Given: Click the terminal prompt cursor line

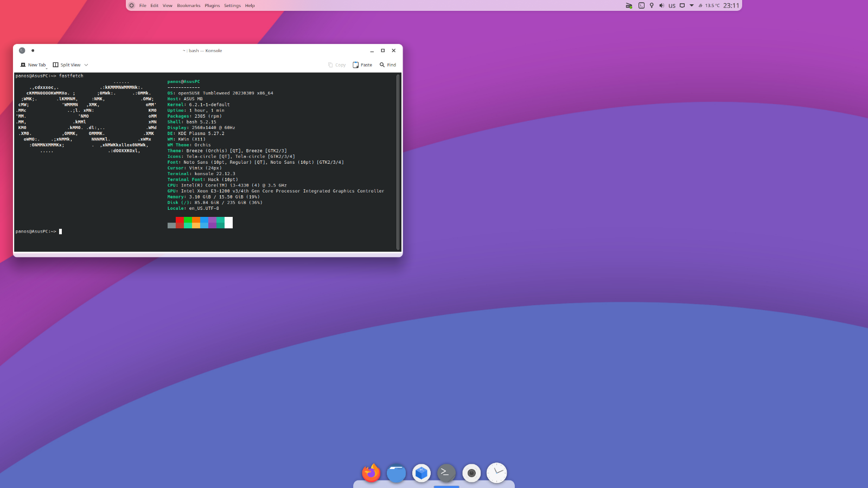Looking at the screenshot, I should pos(39,232).
